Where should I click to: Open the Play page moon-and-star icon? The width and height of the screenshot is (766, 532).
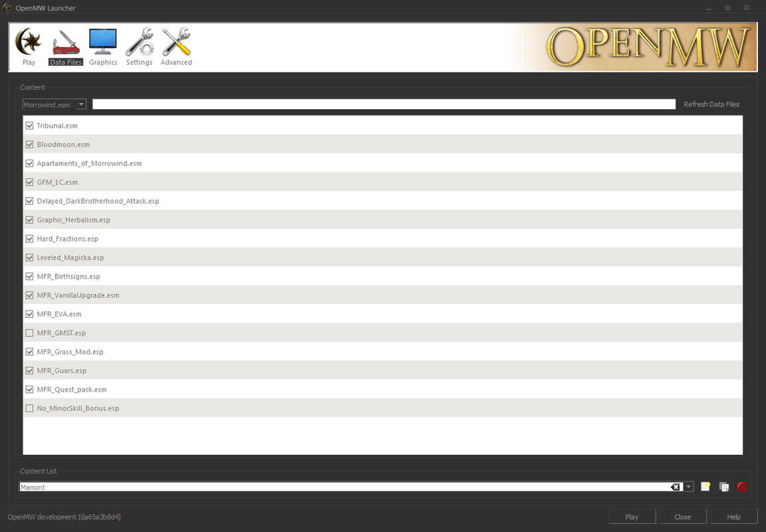tap(29, 41)
